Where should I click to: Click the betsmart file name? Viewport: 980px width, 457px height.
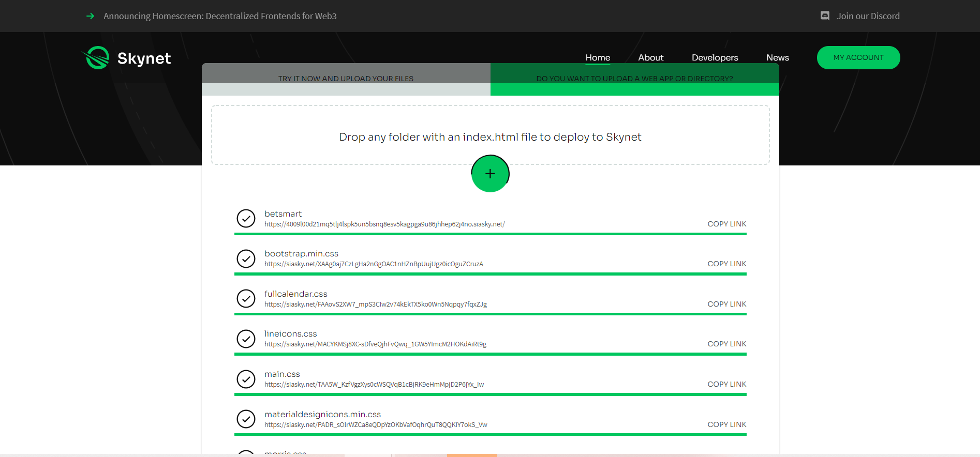tap(283, 214)
